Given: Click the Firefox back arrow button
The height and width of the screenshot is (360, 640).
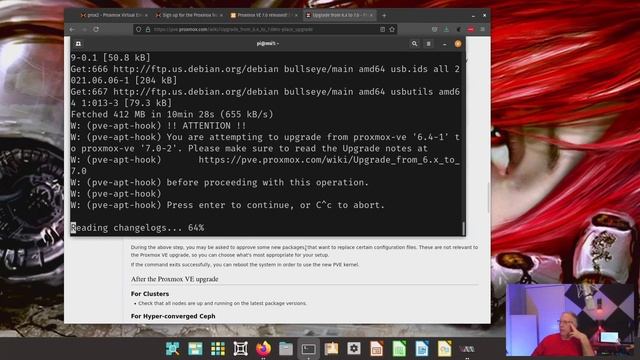Looking at the screenshot, I should 72,29.
